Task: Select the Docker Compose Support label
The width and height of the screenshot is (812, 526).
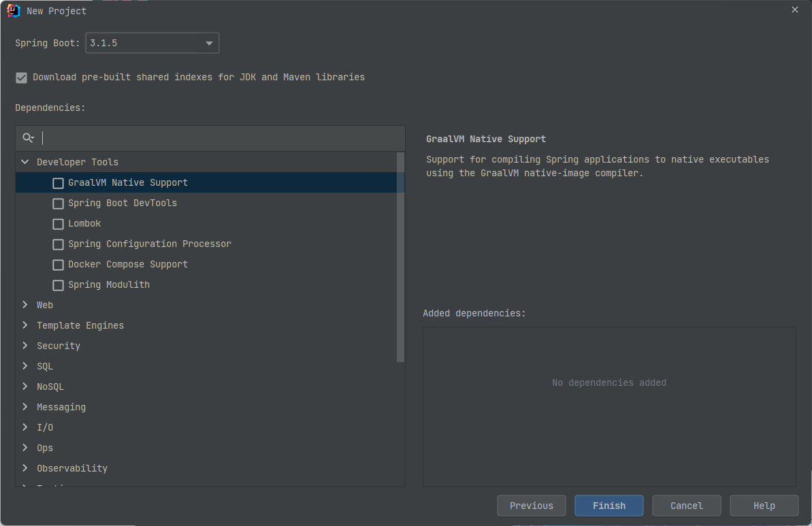Action: point(128,265)
